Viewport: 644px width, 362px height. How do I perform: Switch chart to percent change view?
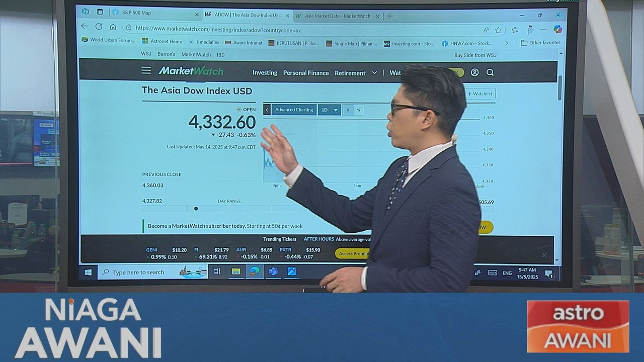pyautogui.click(x=359, y=110)
